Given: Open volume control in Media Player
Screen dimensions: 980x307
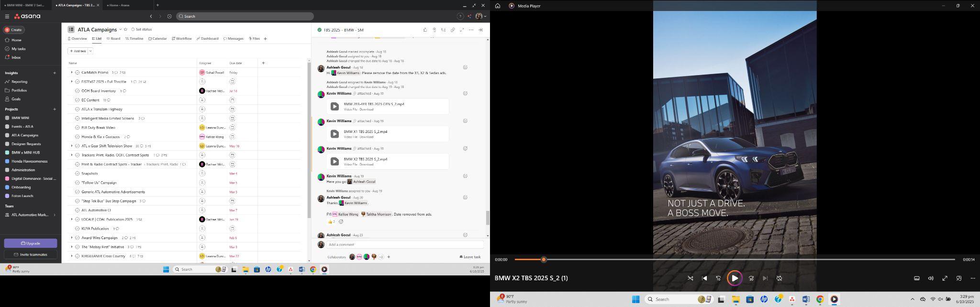Looking at the screenshot, I should pos(931,278).
